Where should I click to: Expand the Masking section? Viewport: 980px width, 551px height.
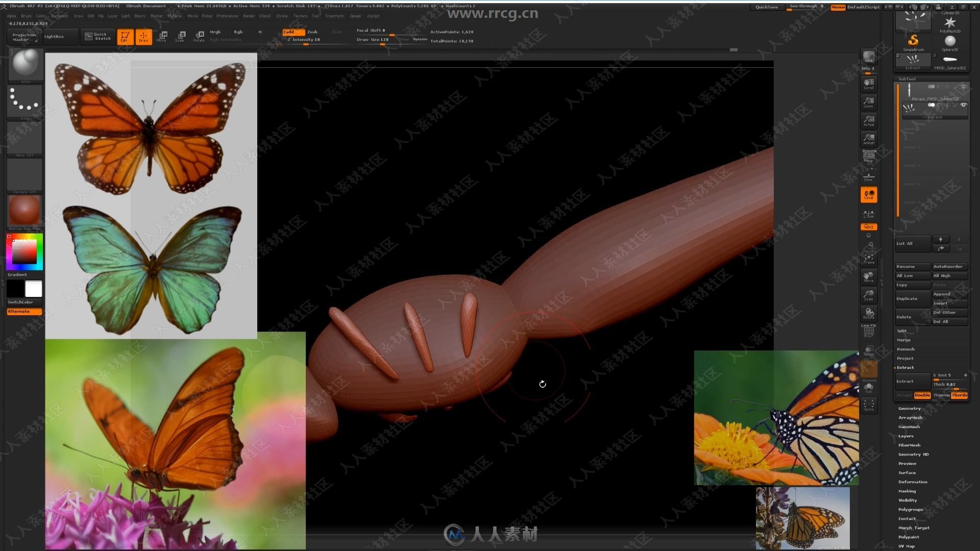tap(907, 491)
